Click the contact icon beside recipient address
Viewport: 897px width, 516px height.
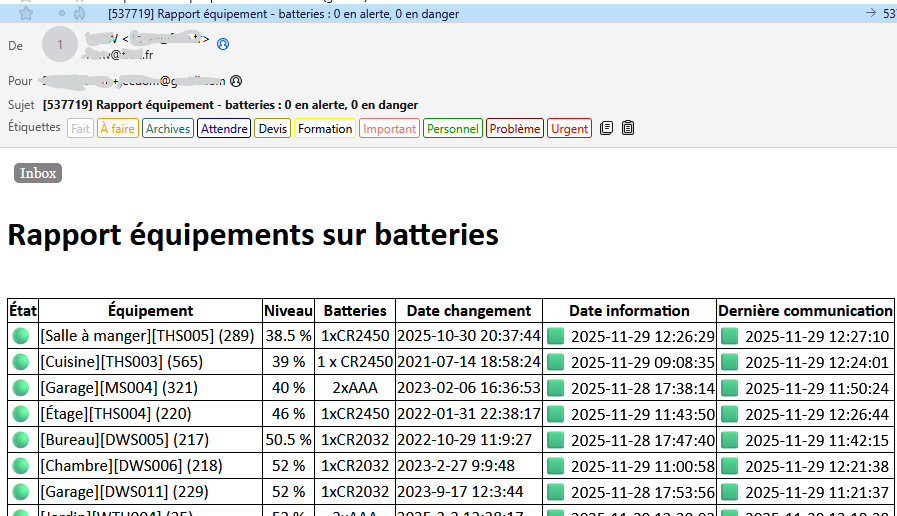236,81
